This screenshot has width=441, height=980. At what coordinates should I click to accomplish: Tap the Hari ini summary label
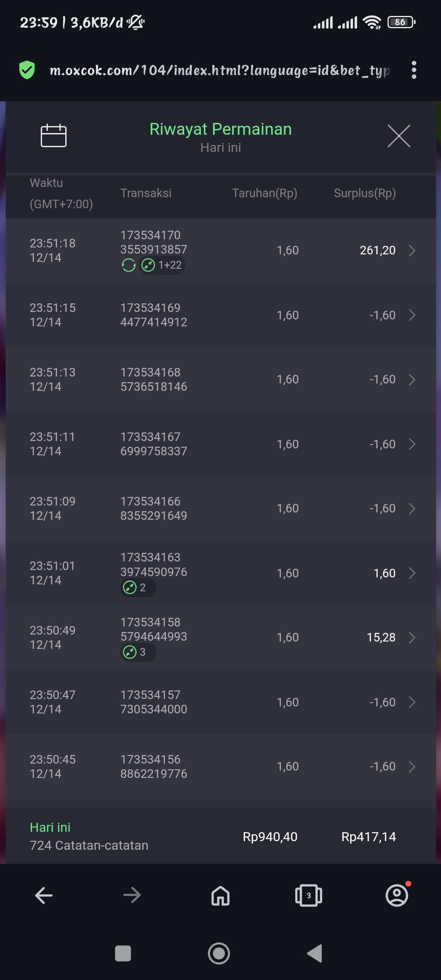pos(50,827)
